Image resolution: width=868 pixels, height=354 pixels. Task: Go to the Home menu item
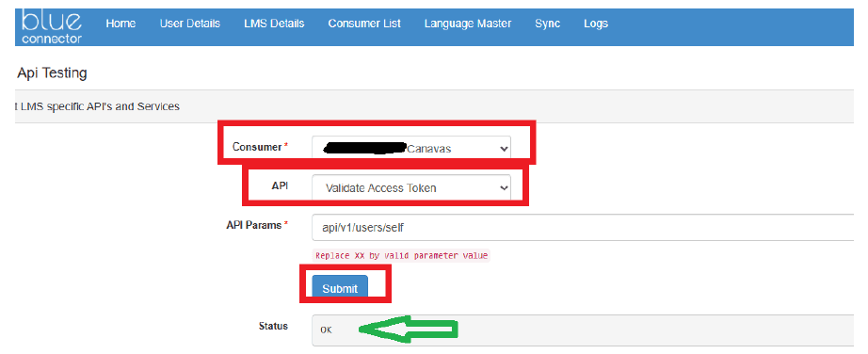(121, 24)
